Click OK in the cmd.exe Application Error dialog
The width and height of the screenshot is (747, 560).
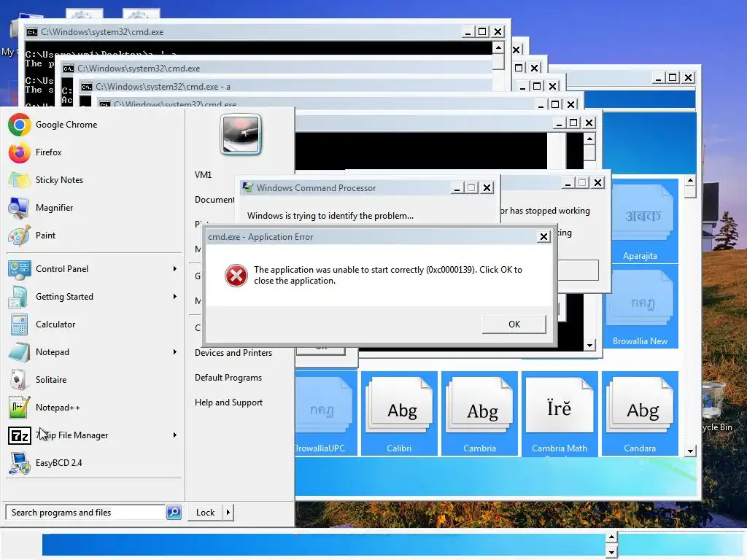[x=514, y=324]
